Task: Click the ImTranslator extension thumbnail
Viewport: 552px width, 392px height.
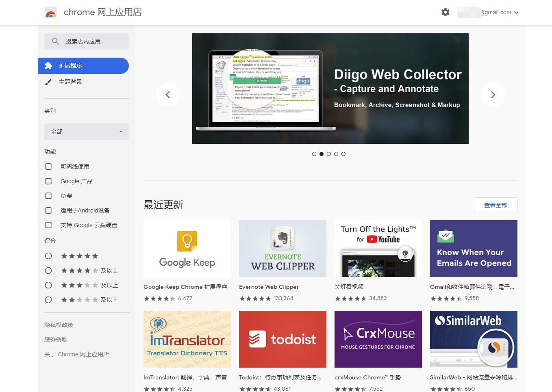Action: (187, 339)
